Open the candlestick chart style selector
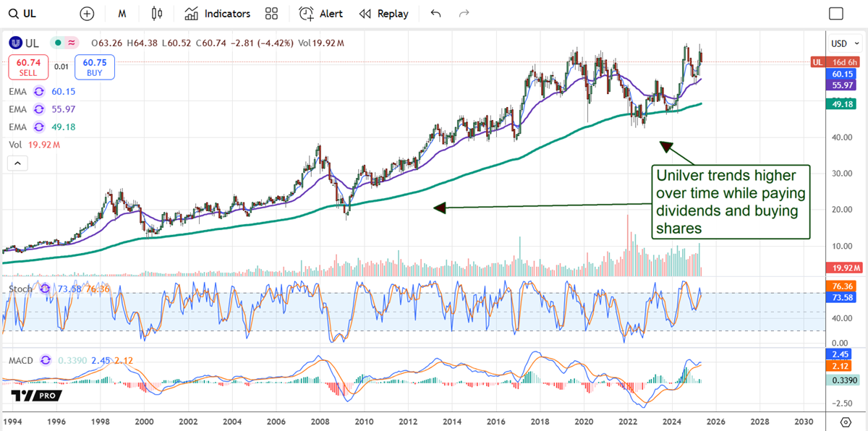Screen dimensions: 868x431 click(x=157, y=14)
